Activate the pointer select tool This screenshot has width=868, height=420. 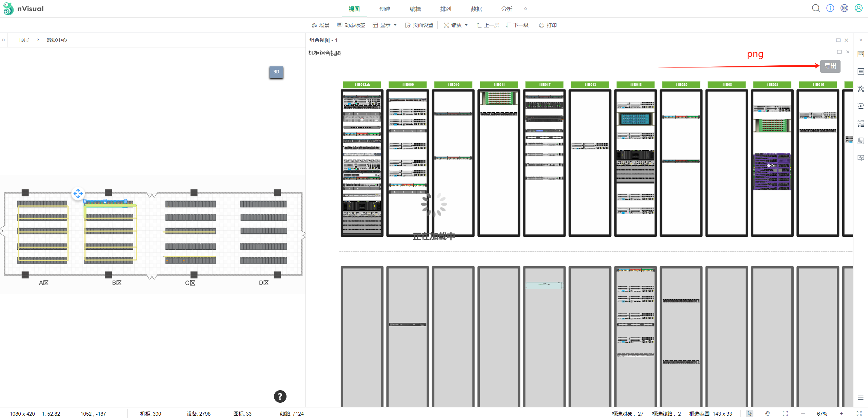[750, 413]
